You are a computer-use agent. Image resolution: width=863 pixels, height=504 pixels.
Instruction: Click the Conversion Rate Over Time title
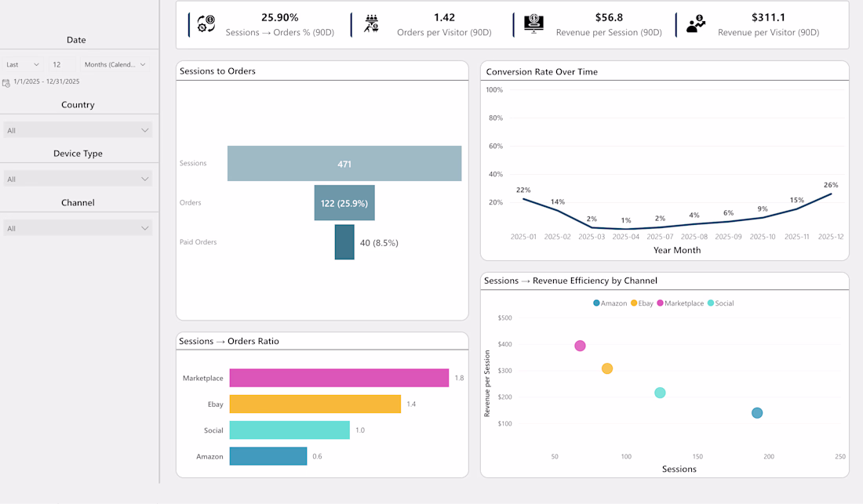(x=541, y=71)
